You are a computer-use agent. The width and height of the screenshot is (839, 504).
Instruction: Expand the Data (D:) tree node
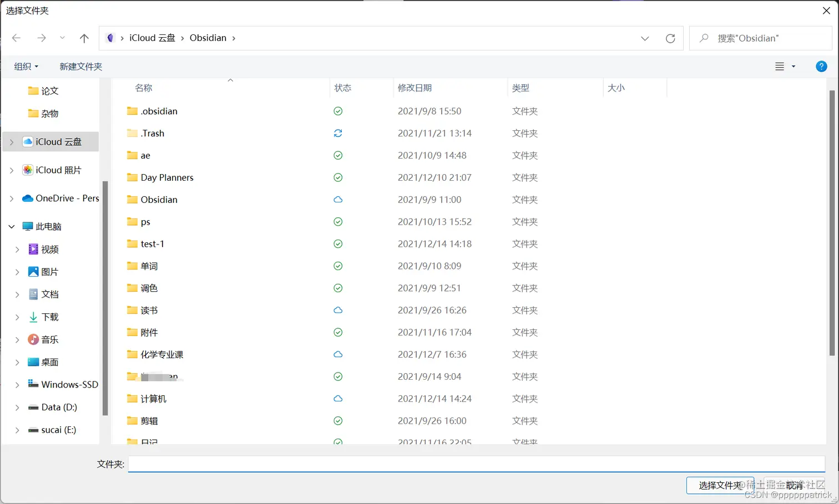17,407
